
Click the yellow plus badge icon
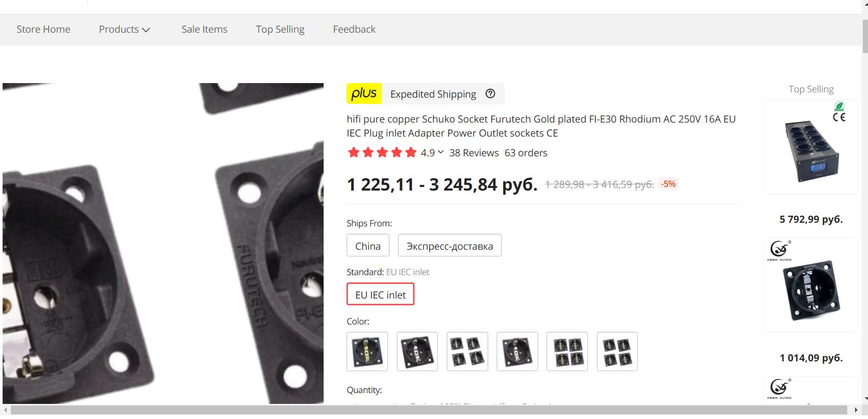tap(364, 93)
